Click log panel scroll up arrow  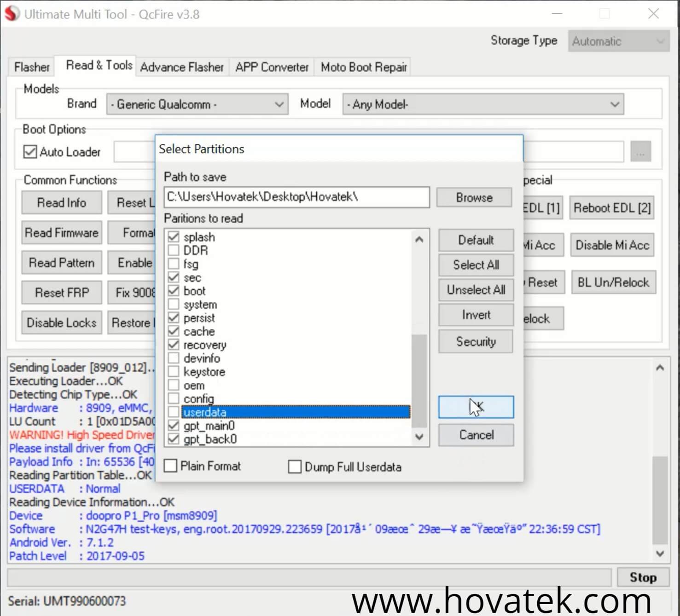(660, 368)
